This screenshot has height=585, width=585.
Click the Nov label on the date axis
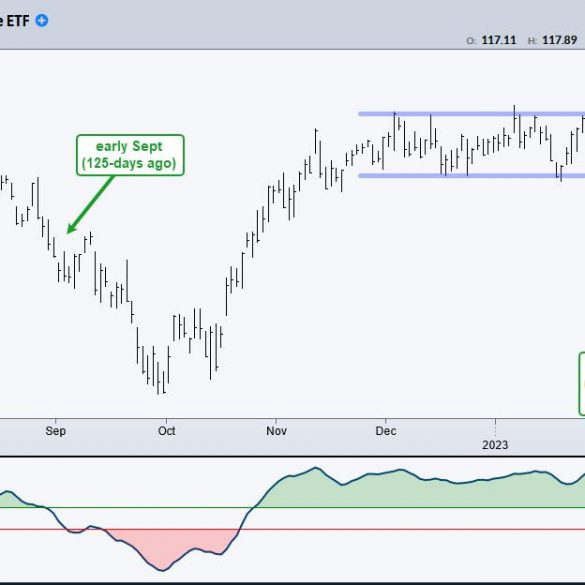coord(276,431)
